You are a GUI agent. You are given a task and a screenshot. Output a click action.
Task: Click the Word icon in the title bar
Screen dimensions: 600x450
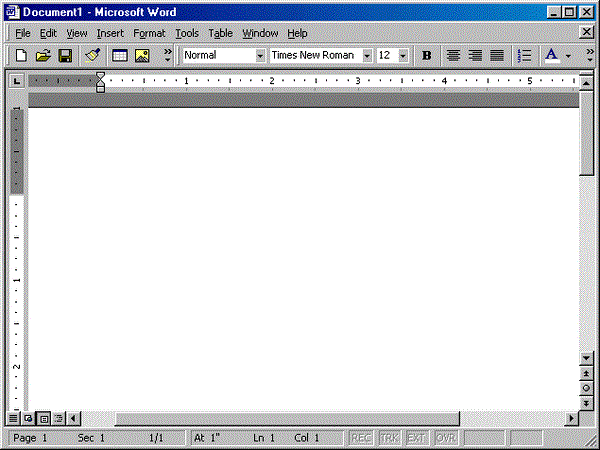pos(12,12)
